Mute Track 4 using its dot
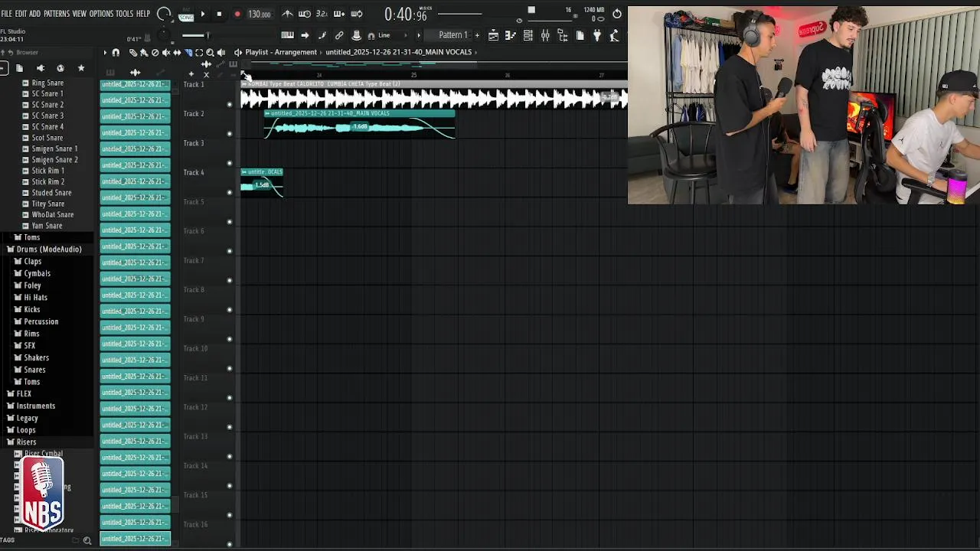 (230, 192)
